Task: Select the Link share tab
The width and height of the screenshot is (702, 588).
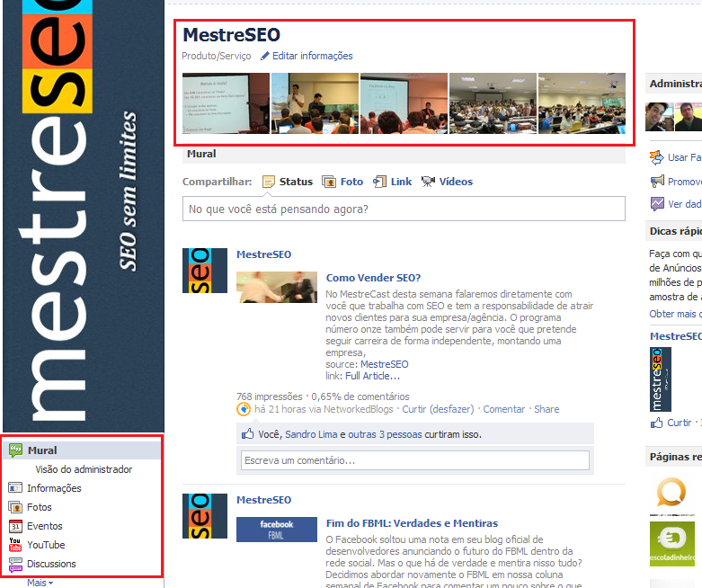Action: (393, 182)
